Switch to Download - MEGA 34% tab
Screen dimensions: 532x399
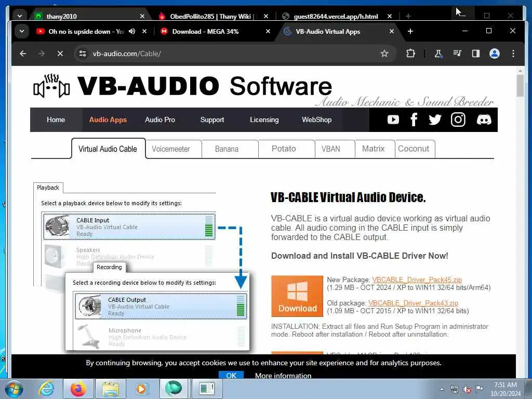tap(205, 31)
